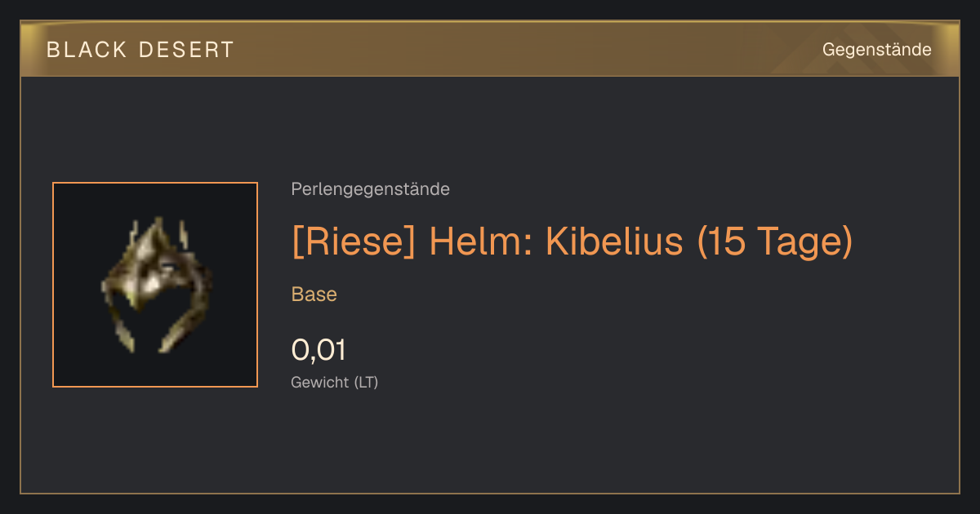Click the word 'Helm:' in the title
This screenshot has height=514, width=980.
tap(481, 241)
